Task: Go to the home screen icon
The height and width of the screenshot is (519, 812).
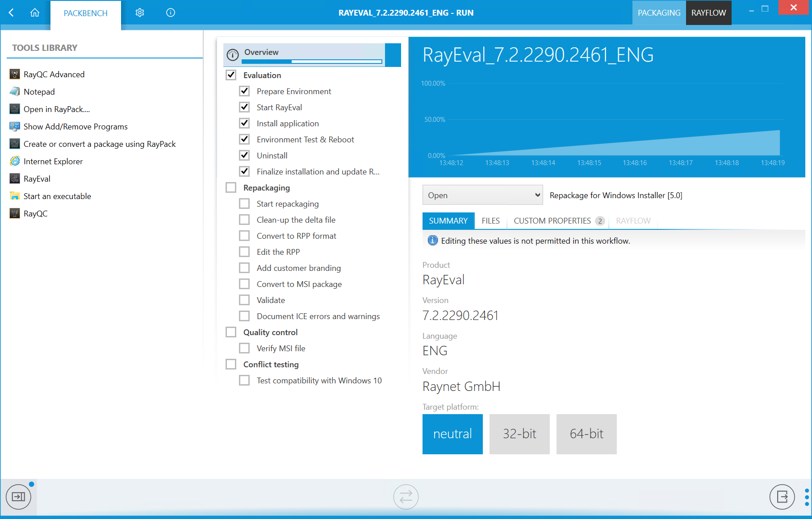Action: pyautogui.click(x=35, y=12)
